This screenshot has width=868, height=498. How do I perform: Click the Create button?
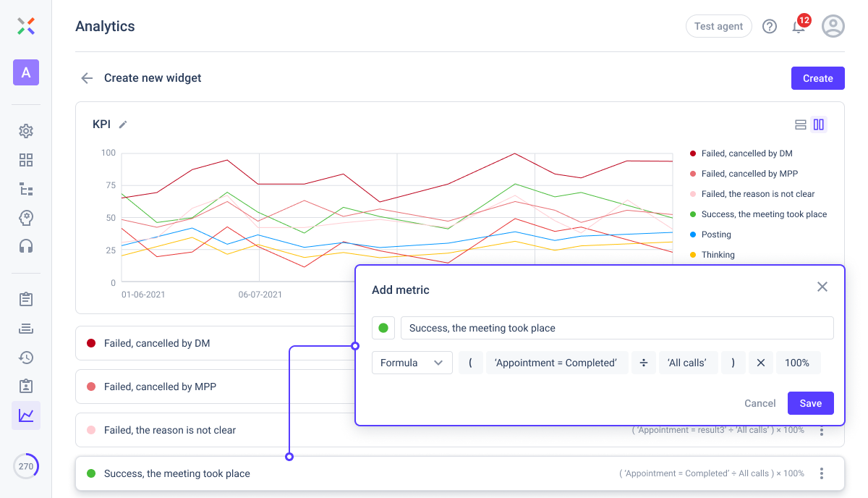817,78
